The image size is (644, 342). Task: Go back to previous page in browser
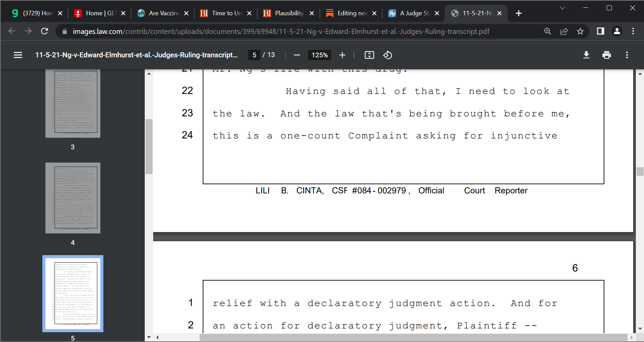click(x=12, y=31)
